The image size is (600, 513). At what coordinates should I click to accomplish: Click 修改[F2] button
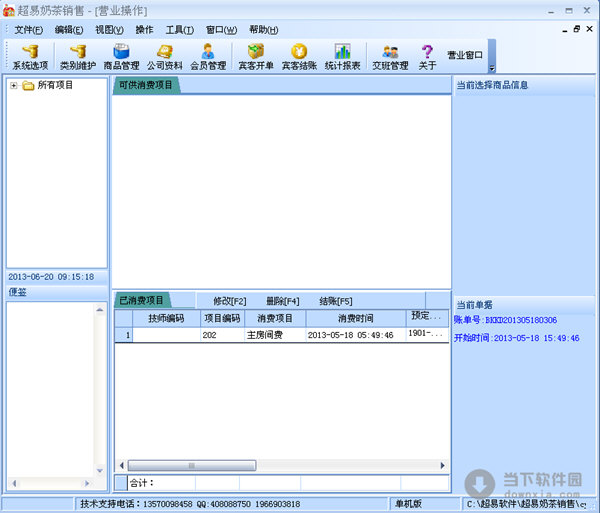pyautogui.click(x=230, y=301)
